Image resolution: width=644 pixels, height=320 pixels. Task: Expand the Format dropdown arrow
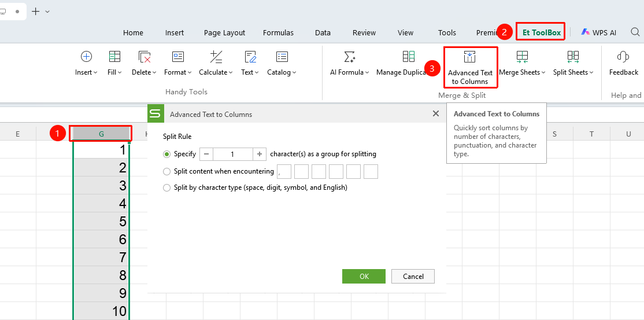[190, 72]
